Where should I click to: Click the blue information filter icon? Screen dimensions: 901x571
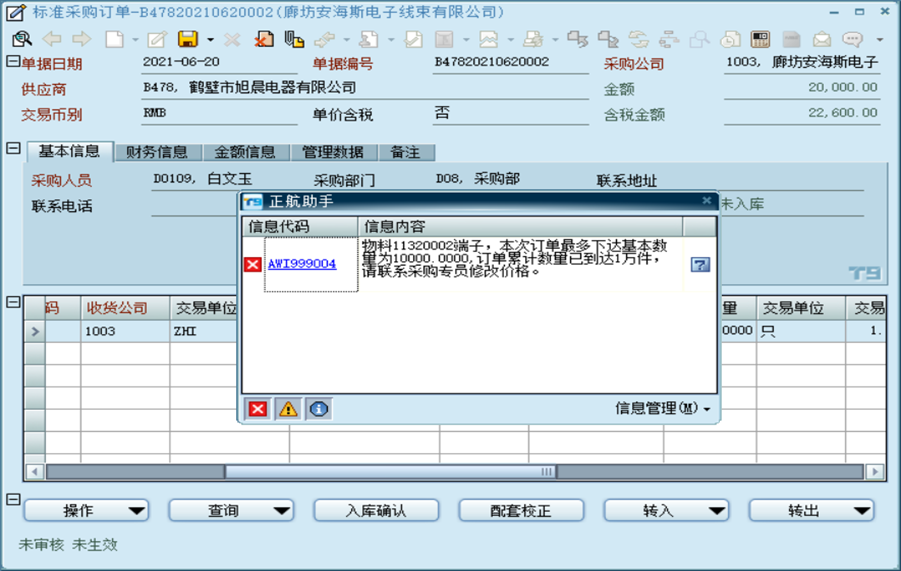pos(318,409)
